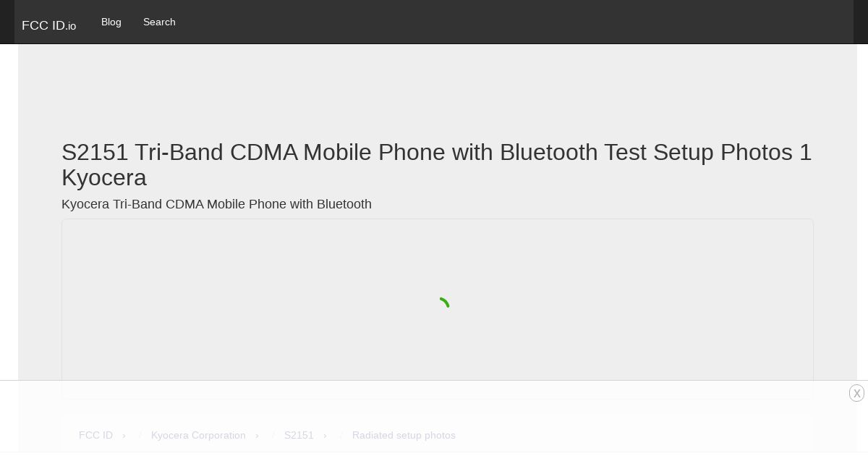868x456 pixels.
Task: Click chevron arrow after Kyocera Corporation
Action: pyautogui.click(x=257, y=435)
